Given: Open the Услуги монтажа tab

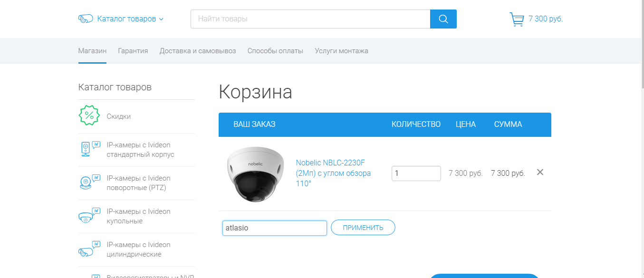Looking at the screenshot, I should point(341,51).
